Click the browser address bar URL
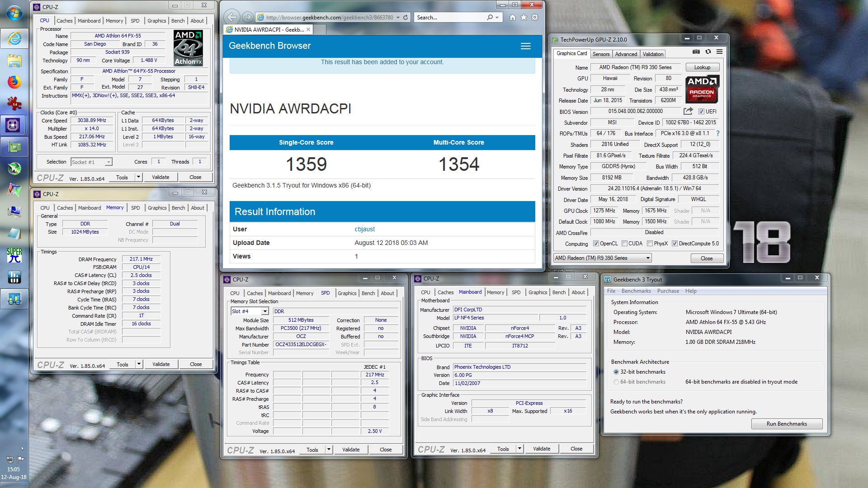This screenshot has width=868, height=488. point(329,17)
